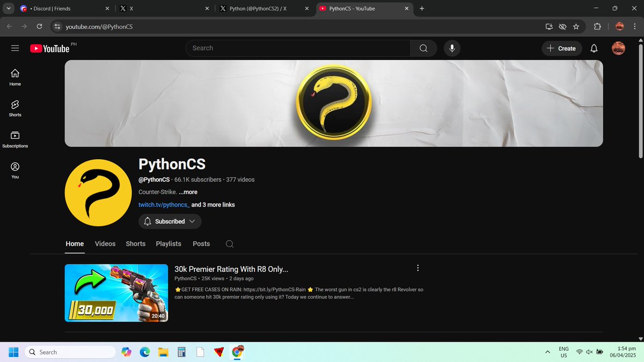View site information icon in address bar
644x362 pixels.
pyautogui.click(x=57, y=26)
